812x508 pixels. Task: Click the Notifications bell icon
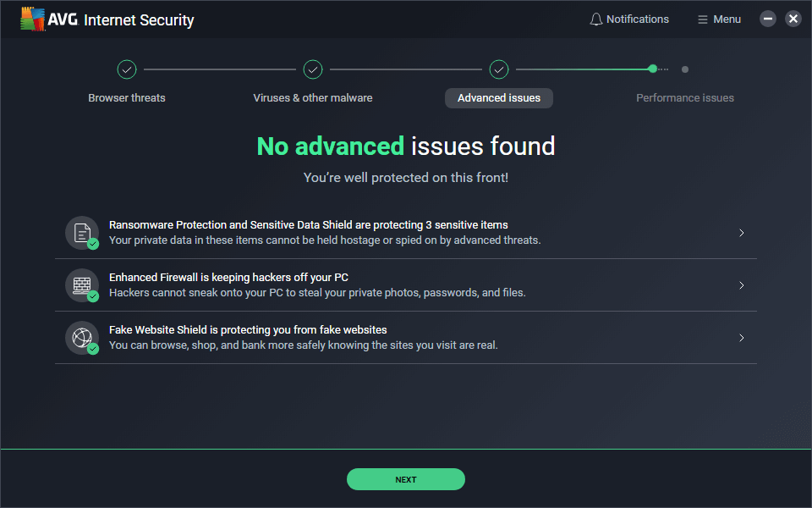point(596,19)
